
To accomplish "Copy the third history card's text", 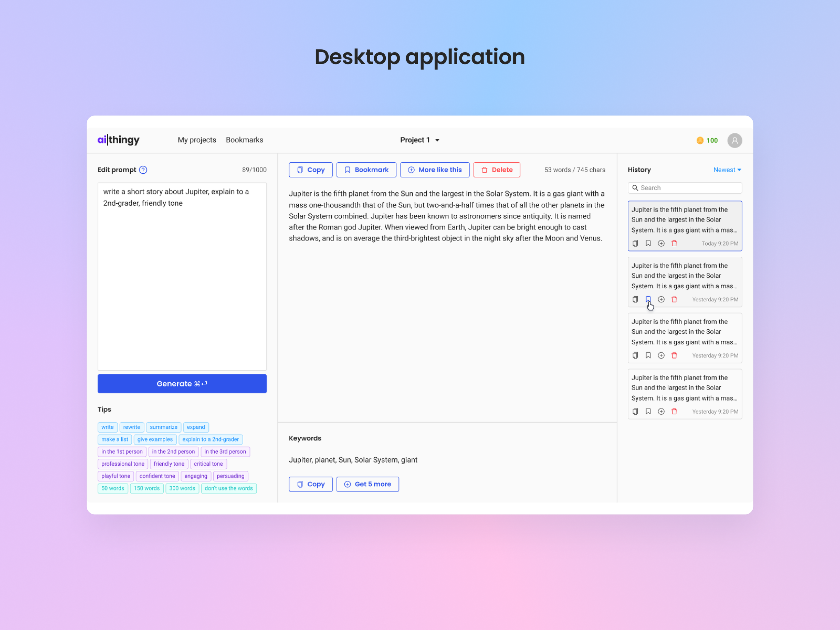I will pos(635,355).
